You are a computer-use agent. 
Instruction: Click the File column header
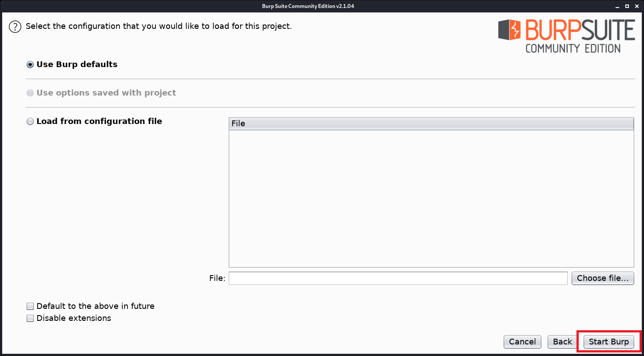coord(431,124)
